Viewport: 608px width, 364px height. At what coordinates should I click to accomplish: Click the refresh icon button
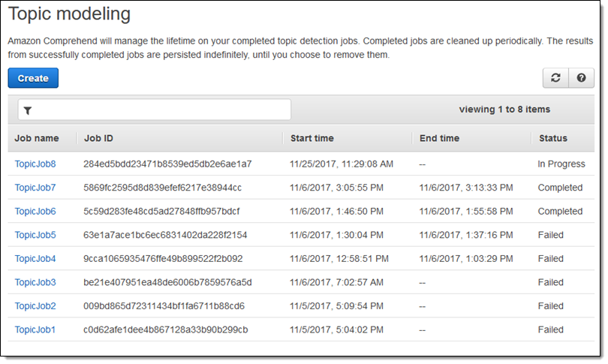point(555,78)
